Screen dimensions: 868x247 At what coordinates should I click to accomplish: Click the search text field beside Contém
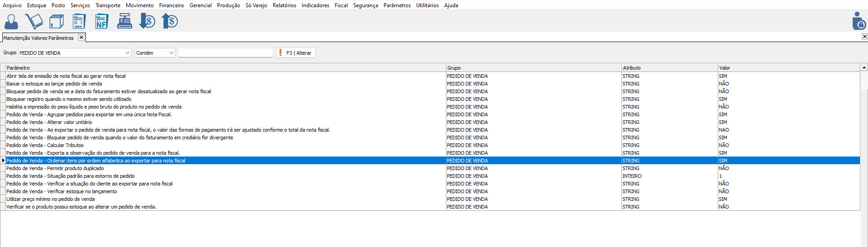225,53
